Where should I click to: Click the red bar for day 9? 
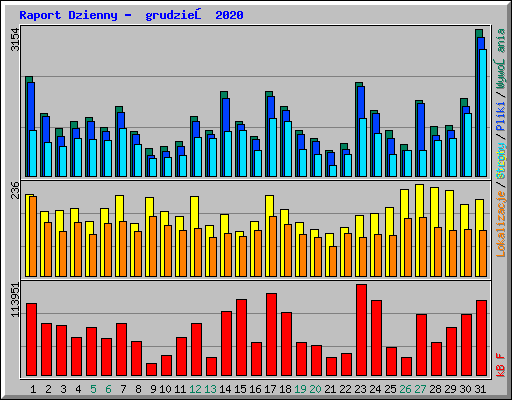(151, 370)
